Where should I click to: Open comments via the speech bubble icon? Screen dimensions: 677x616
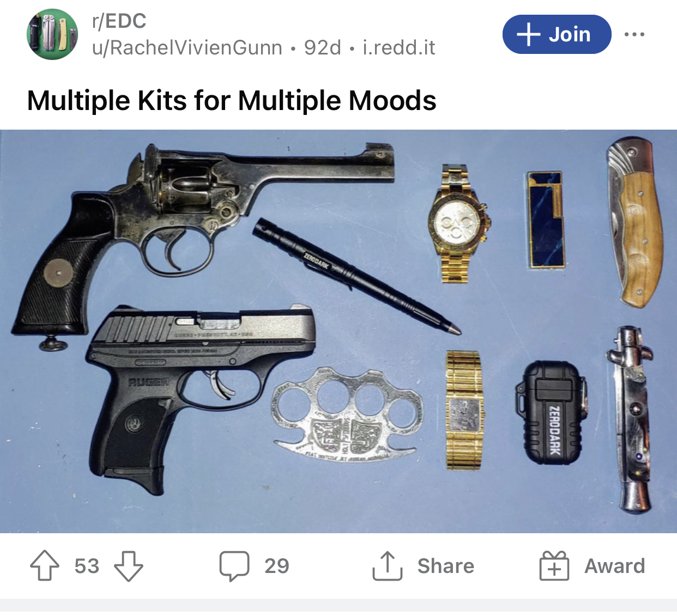pos(234,566)
